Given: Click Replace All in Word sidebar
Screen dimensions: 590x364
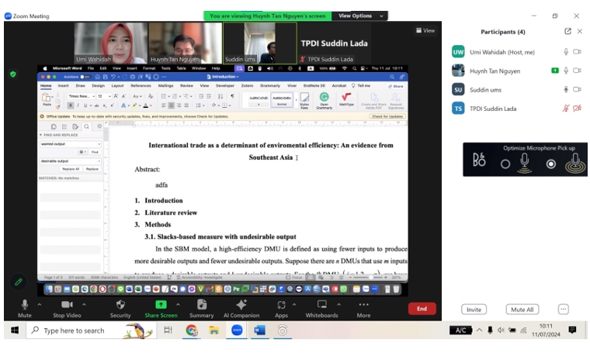Looking at the screenshot, I should [71, 169].
